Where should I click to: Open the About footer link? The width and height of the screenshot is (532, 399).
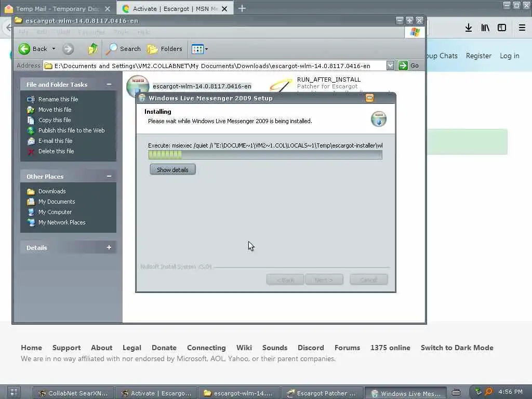[101, 348]
